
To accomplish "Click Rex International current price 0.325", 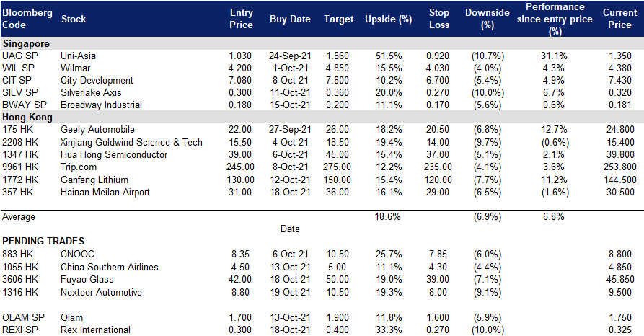I will click(x=619, y=330).
